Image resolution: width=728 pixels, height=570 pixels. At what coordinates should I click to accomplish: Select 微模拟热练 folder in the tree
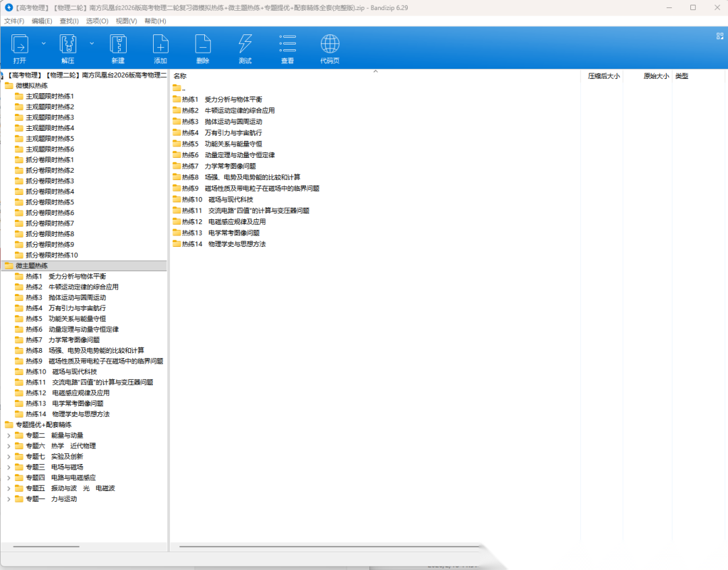point(32,86)
